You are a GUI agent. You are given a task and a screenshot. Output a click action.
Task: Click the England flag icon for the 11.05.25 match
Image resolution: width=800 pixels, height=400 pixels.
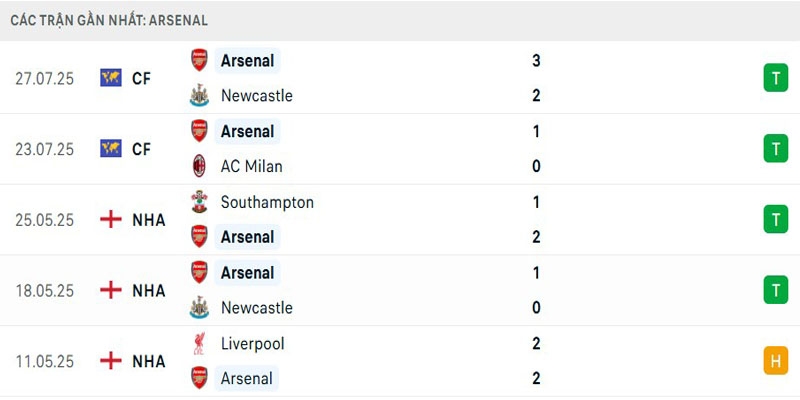pyautogui.click(x=111, y=360)
